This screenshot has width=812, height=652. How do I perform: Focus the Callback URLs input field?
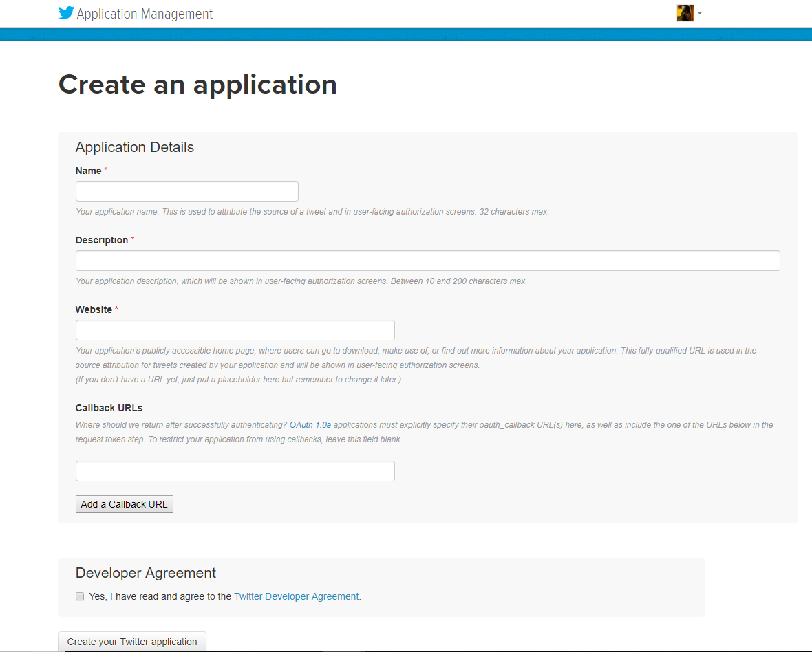coord(235,471)
